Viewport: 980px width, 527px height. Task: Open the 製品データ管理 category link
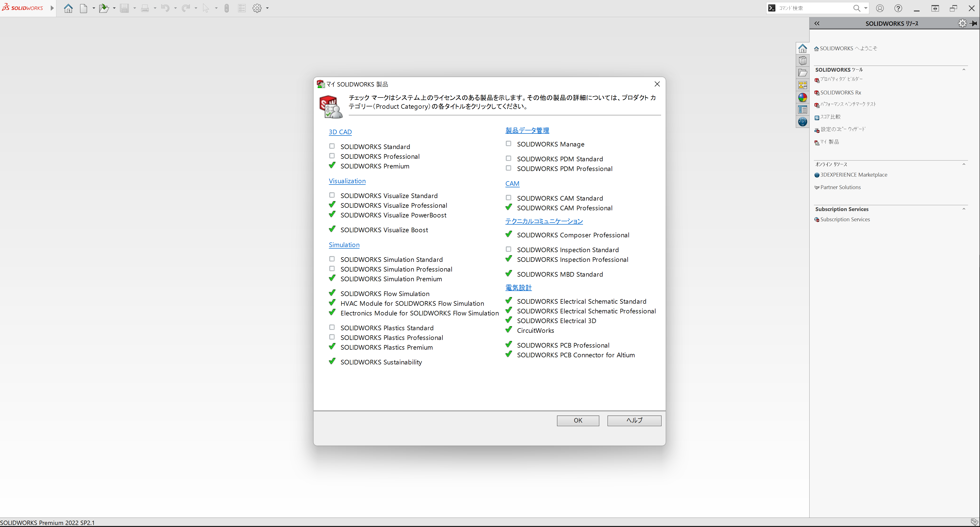[x=527, y=130]
